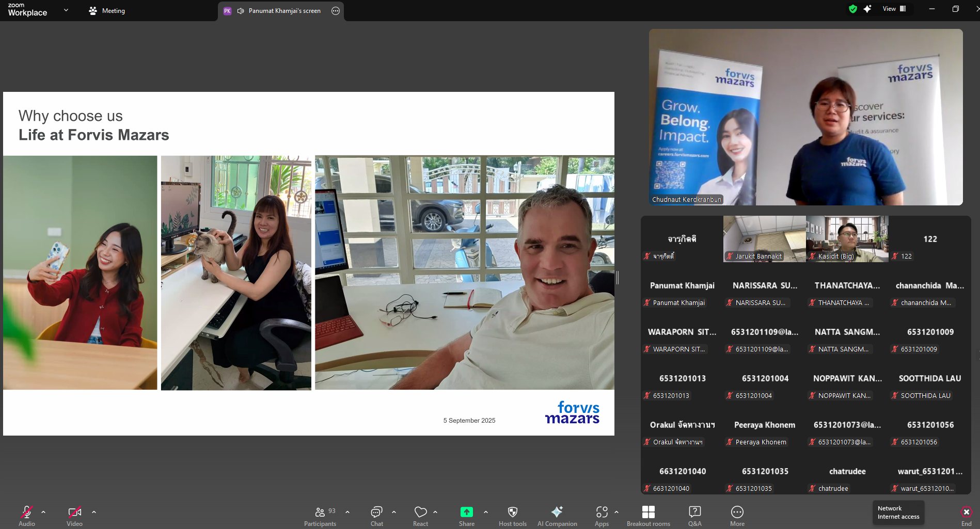Select Kasidit (Big) video tile
The height and width of the screenshot is (529, 980).
[847, 239]
